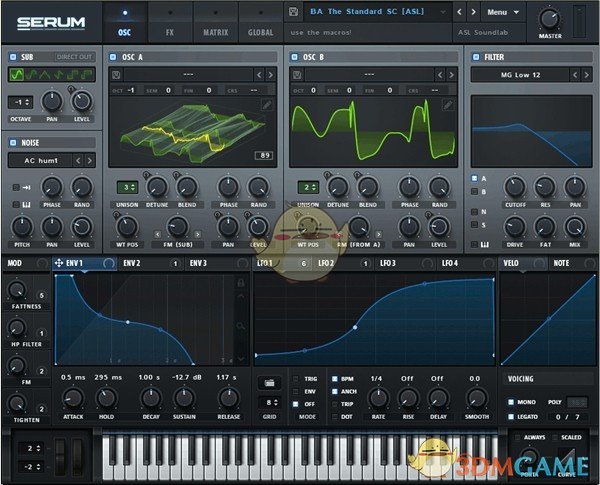This screenshot has width=600, height=485.
Task: Open the Menu dropdown
Action: coord(503,12)
